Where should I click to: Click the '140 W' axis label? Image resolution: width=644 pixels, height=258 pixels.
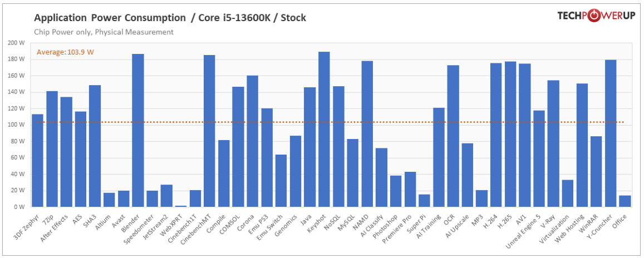[17, 92]
